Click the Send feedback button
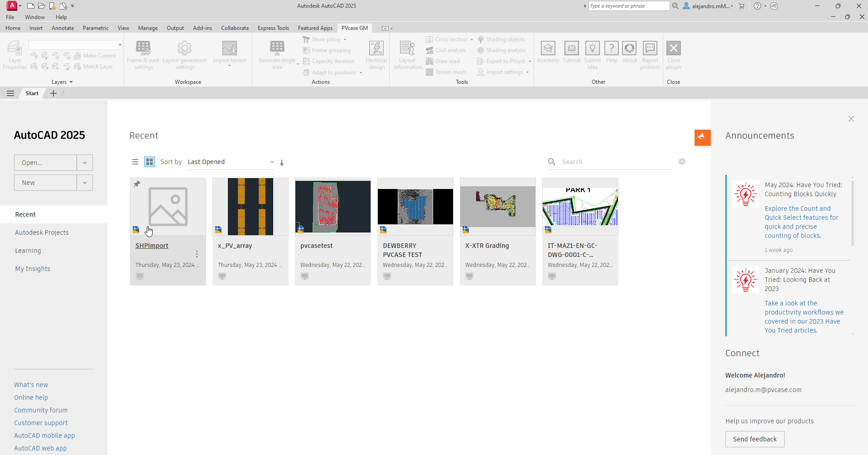Viewport: 868px width, 455px height. point(754,439)
